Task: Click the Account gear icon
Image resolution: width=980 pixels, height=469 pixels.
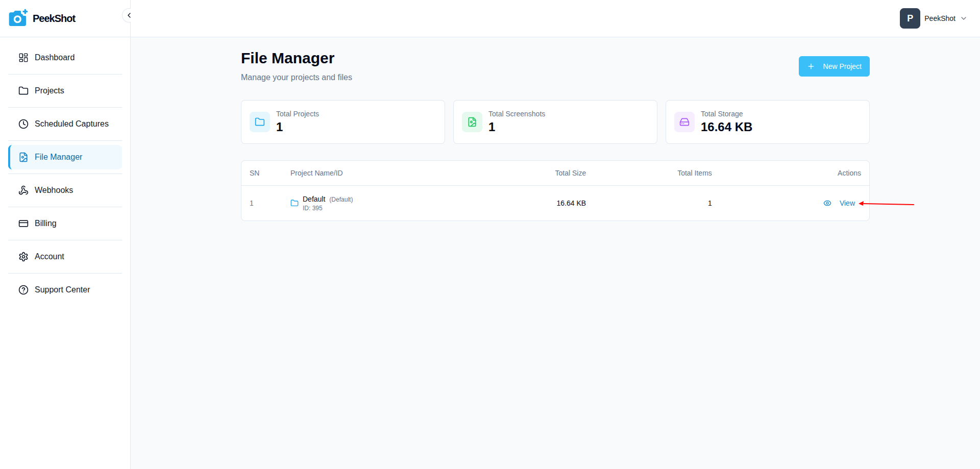Action: pos(23,257)
